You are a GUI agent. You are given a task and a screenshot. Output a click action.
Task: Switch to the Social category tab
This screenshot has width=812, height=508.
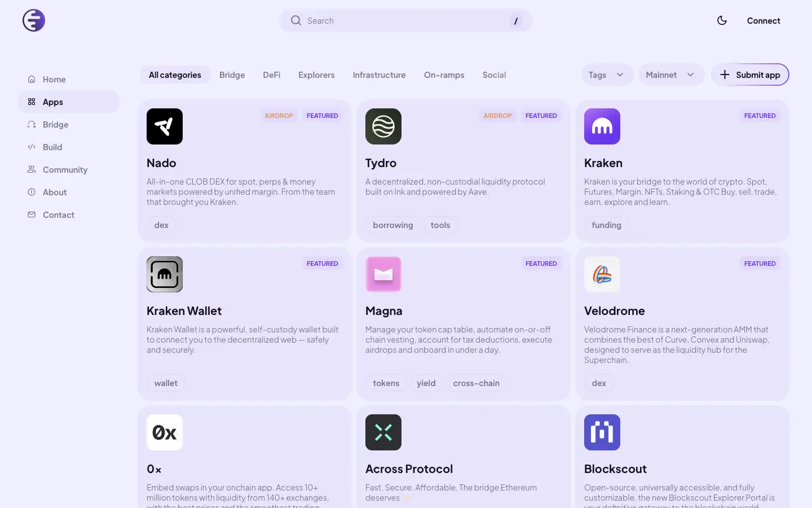point(494,75)
